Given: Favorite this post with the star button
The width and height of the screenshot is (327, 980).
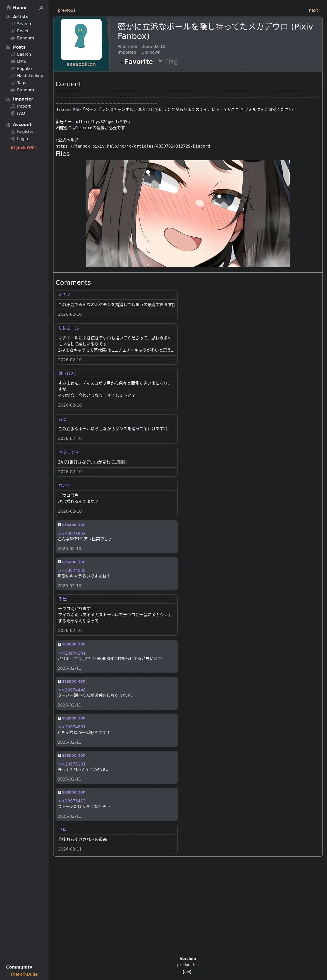Looking at the screenshot, I should [136, 62].
